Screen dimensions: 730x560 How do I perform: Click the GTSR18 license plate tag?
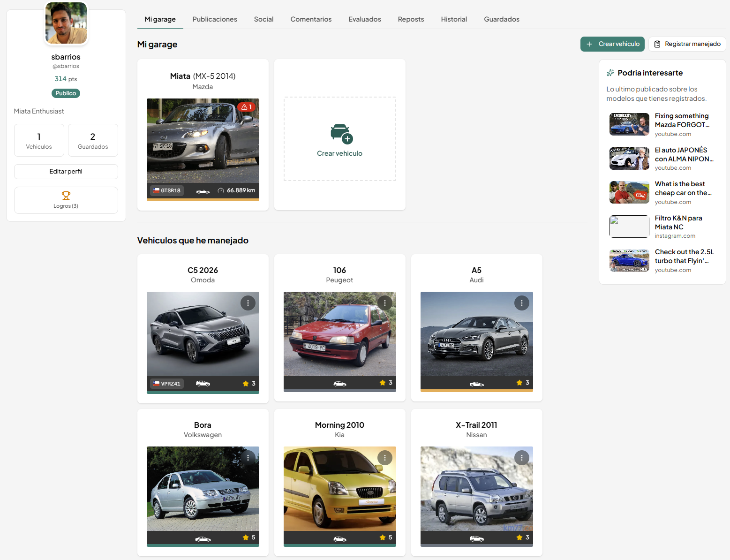(x=167, y=190)
